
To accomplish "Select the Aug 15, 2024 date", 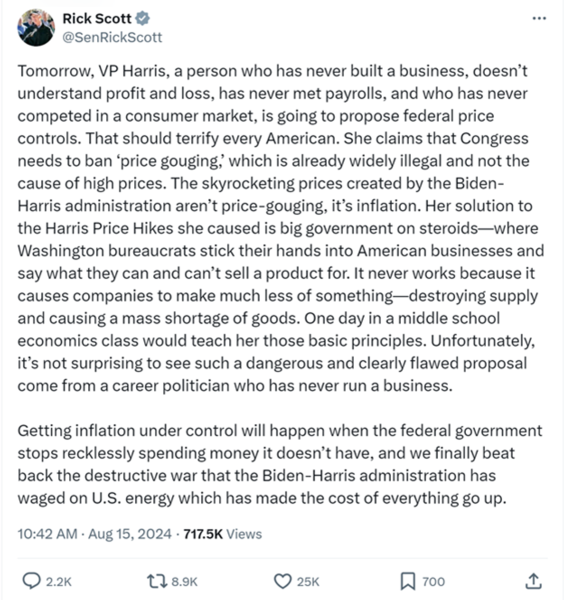I will click(x=130, y=534).
